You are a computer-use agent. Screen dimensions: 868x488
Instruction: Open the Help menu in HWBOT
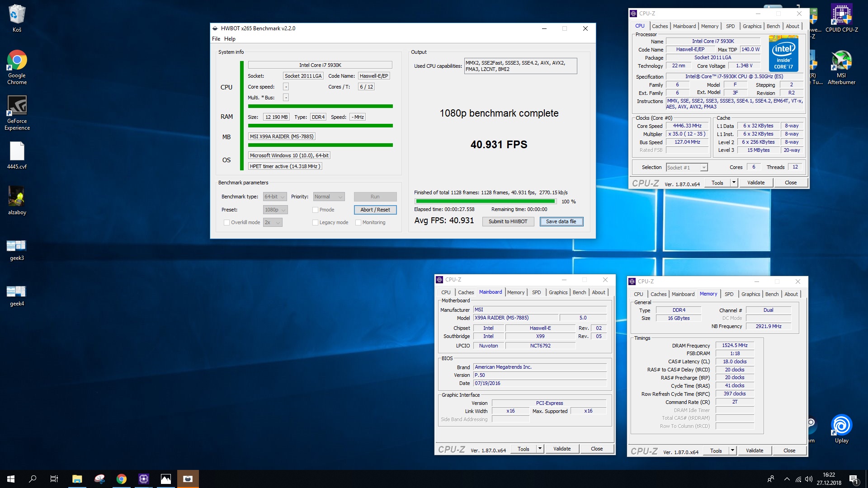[230, 39]
